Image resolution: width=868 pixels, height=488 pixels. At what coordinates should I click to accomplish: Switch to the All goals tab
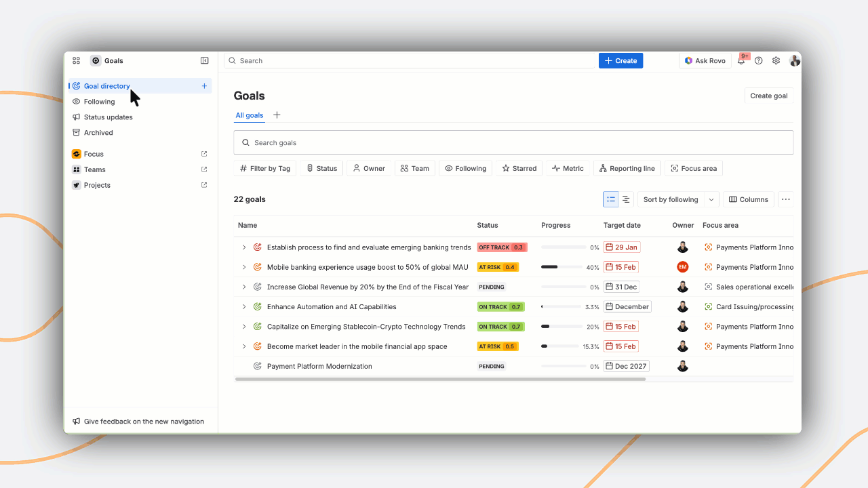click(x=250, y=115)
